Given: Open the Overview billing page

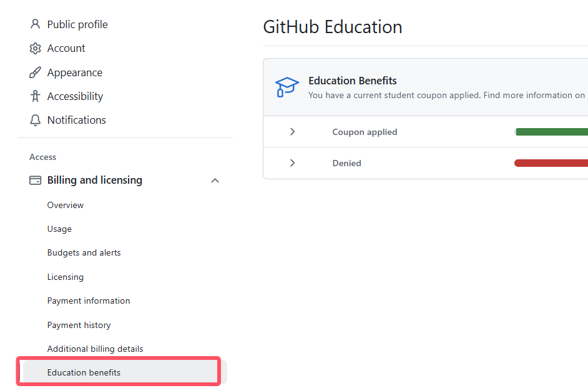Looking at the screenshot, I should (66, 205).
